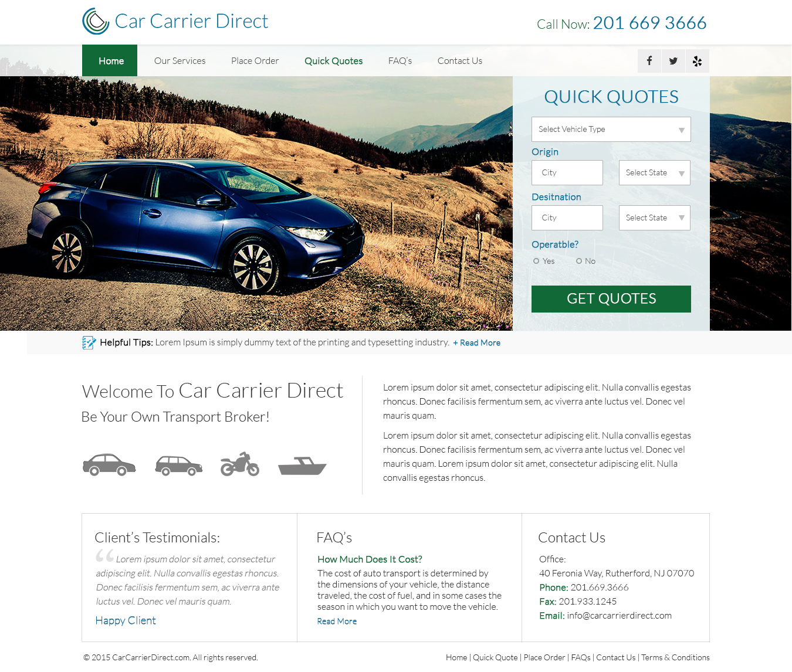Open the destination Select State dropdown

coord(654,218)
